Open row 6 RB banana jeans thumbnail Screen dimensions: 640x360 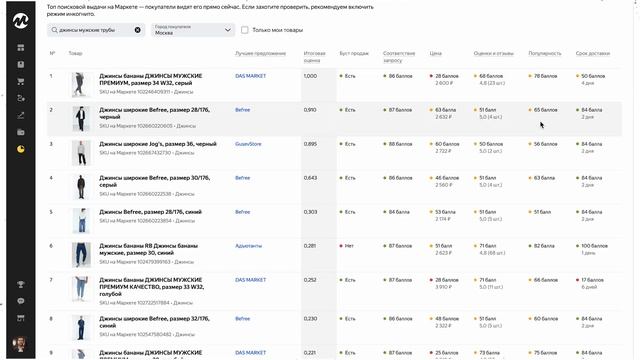point(81,255)
